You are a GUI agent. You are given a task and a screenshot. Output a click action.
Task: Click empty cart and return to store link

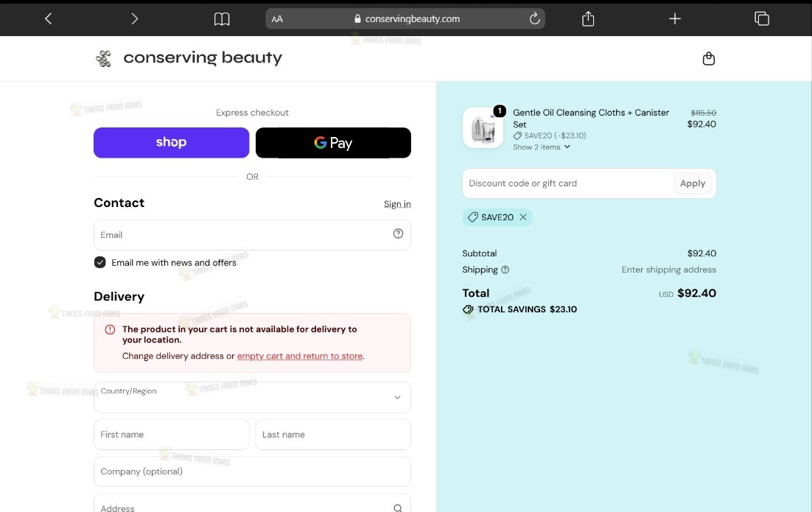pyautogui.click(x=300, y=356)
